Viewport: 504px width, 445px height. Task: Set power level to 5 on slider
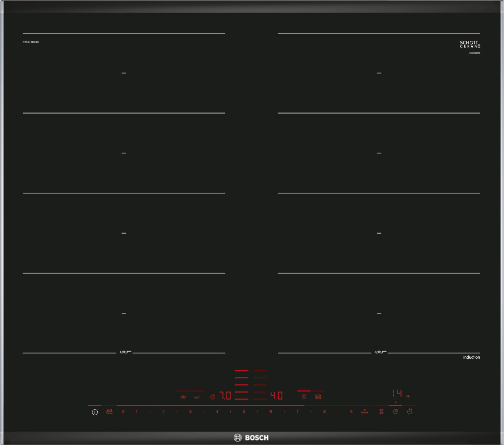[x=244, y=412]
